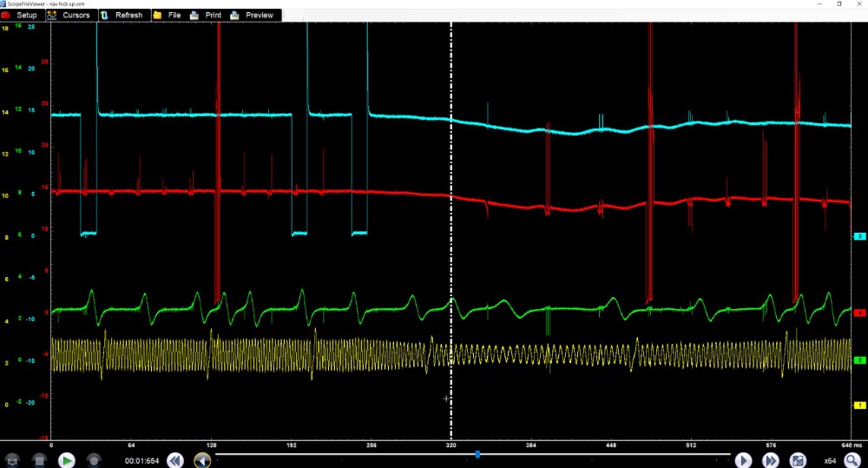Open Print Preview

point(253,16)
